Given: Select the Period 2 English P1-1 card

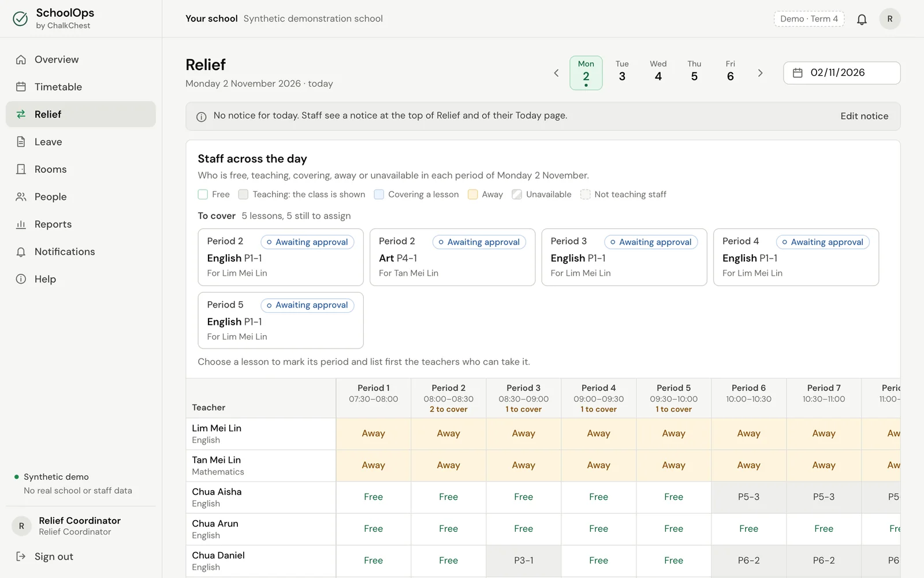Looking at the screenshot, I should pos(281,257).
